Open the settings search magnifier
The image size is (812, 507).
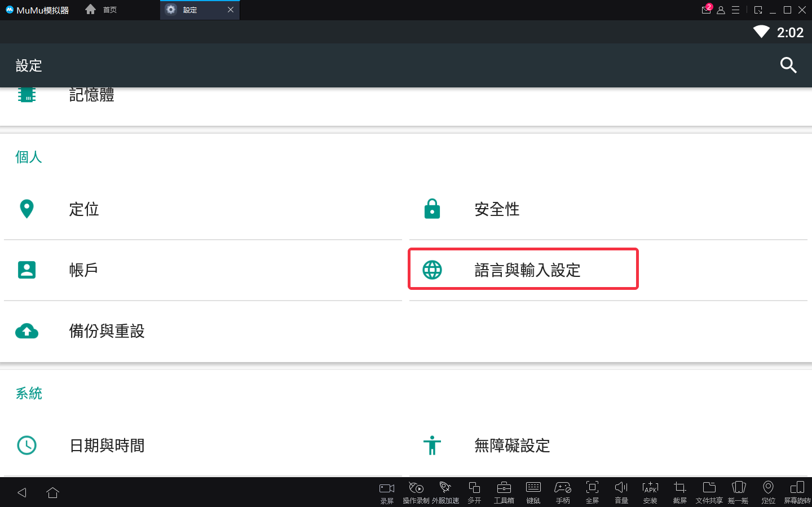[788, 65]
